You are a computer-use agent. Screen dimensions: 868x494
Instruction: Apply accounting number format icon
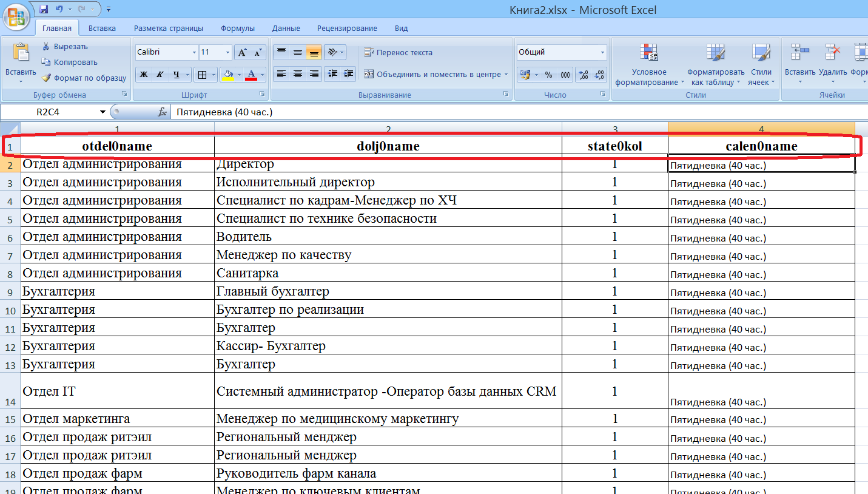525,75
